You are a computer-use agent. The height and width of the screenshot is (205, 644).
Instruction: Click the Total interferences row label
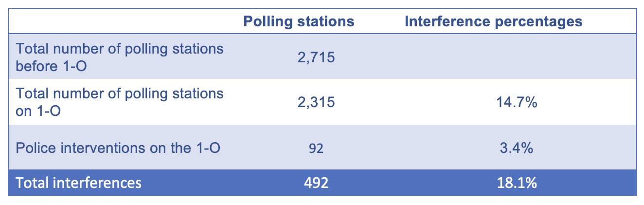pos(79,183)
